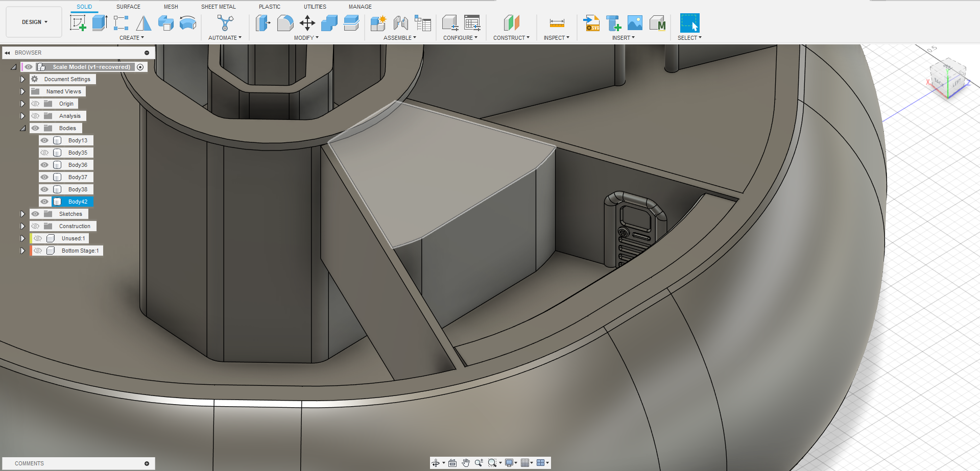Image resolution: width=980 pixels, height=471 pixels.
Task: Switch to the Mesh tab
Action: [x=171, y=7]
